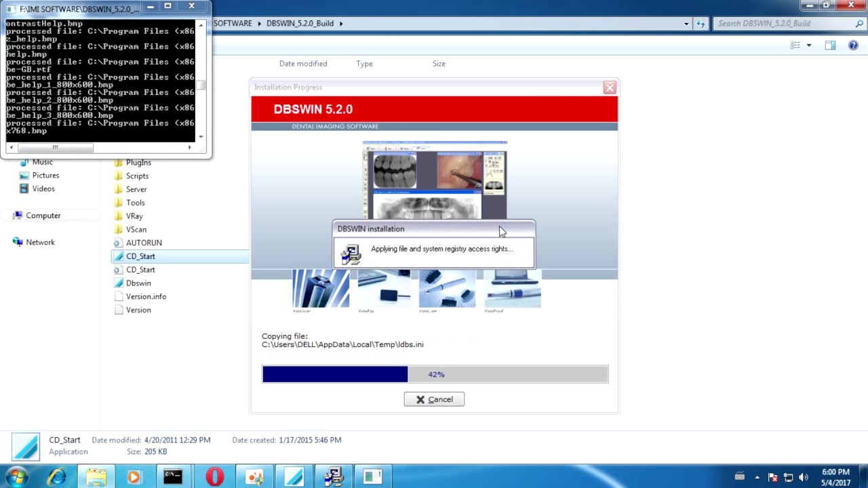Switch to the command prompt taskbar button
The image size is (868, 488).
pos(173,477)
